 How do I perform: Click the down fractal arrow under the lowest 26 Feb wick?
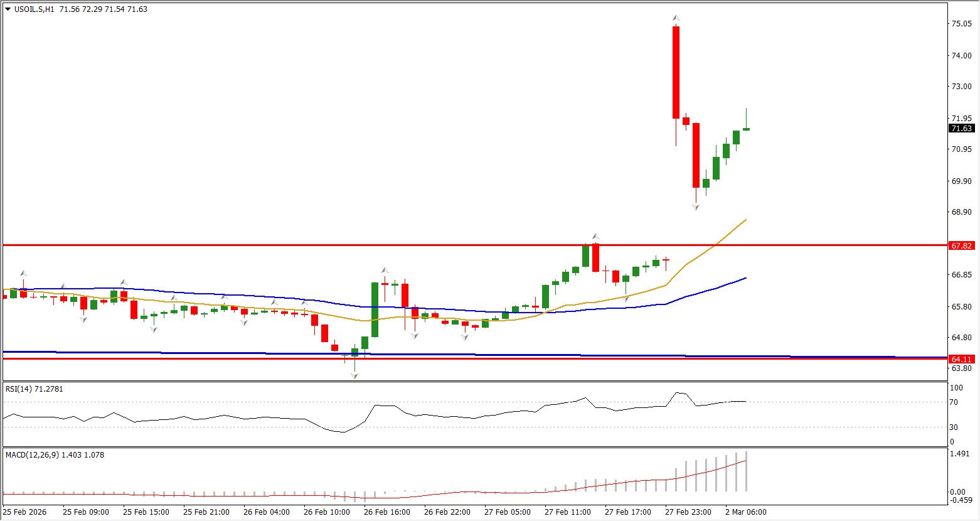pos(354,375)
